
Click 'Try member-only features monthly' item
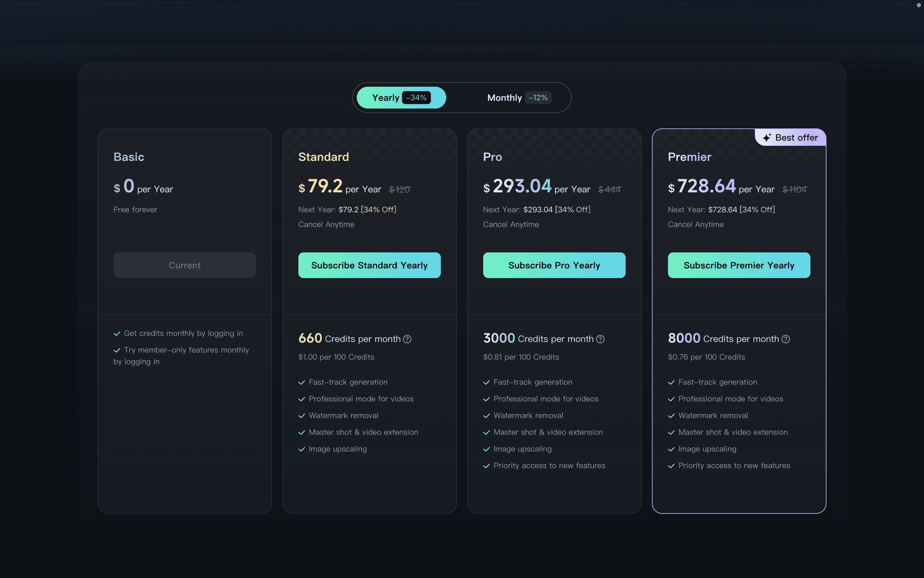point(181,355)
